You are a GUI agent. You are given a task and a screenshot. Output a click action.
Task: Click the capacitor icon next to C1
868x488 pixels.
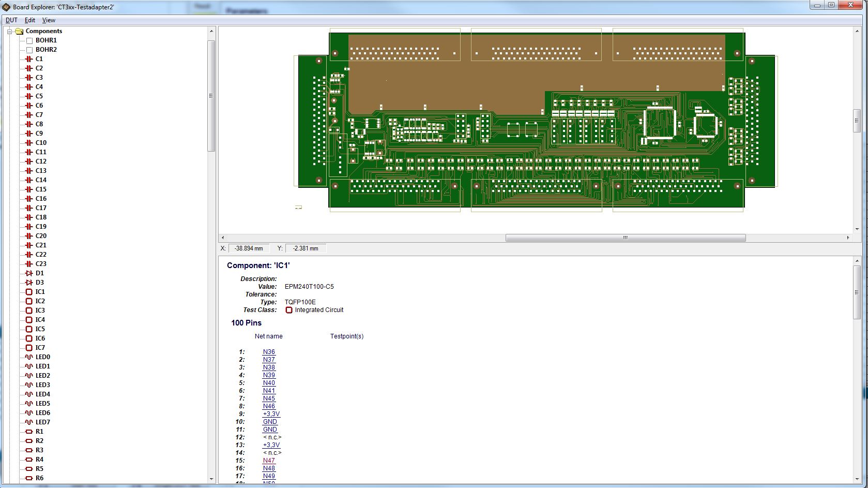point(29,59)
